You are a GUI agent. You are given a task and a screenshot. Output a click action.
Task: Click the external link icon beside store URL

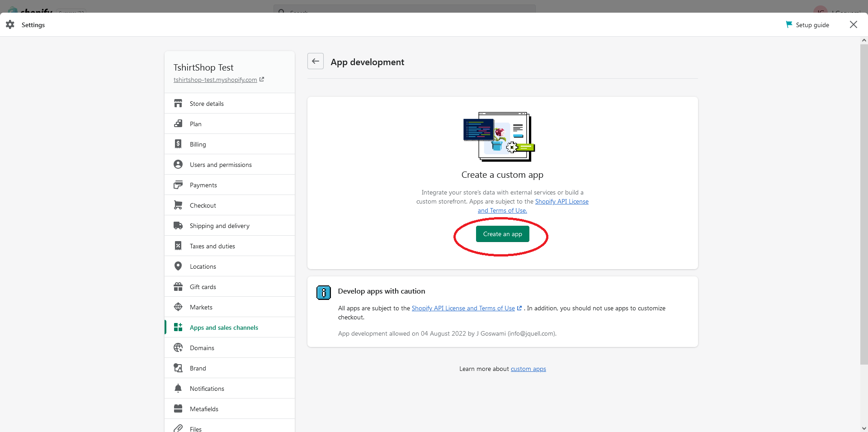click(x=262, y=79)
